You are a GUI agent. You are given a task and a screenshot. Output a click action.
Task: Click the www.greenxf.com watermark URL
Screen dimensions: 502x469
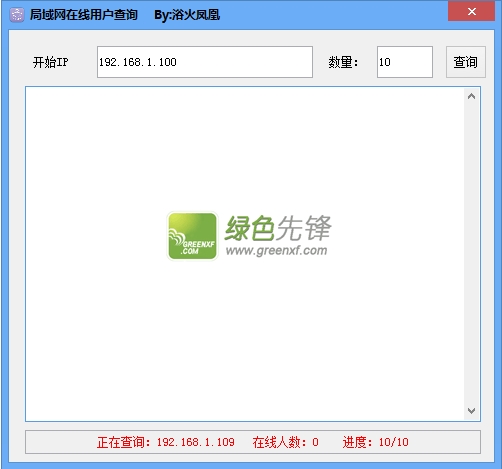277,250
